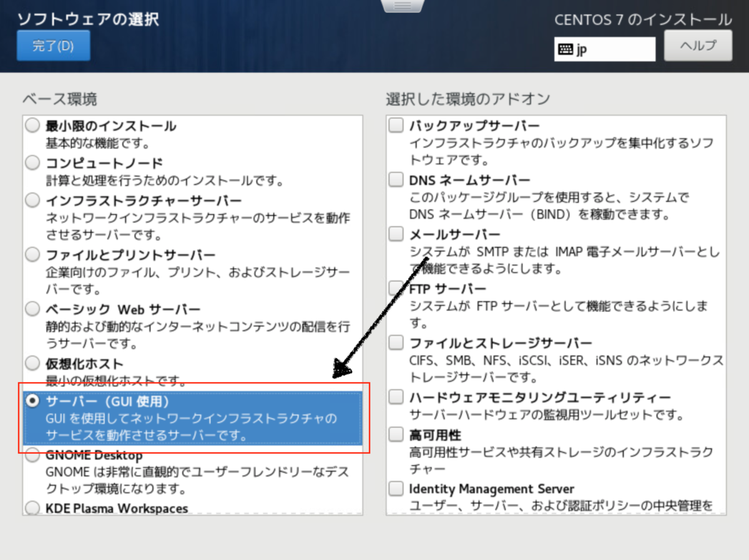This screenshot has width=749, height=560.
Task: Choose インフラストラクチャーサーバー base environment
Action: pyautogui.click(x=32, y=201)
